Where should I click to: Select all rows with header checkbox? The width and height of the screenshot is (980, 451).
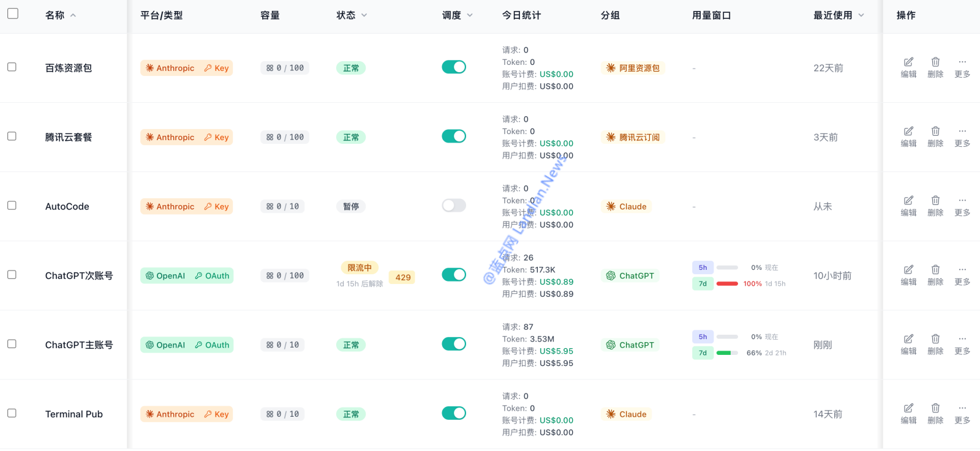tap(13, 13)
